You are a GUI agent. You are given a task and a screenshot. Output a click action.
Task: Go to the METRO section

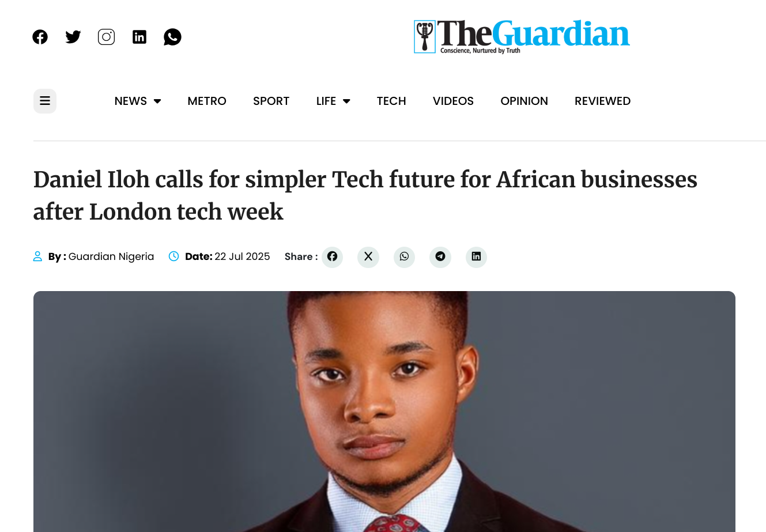(x=207, y=101)
